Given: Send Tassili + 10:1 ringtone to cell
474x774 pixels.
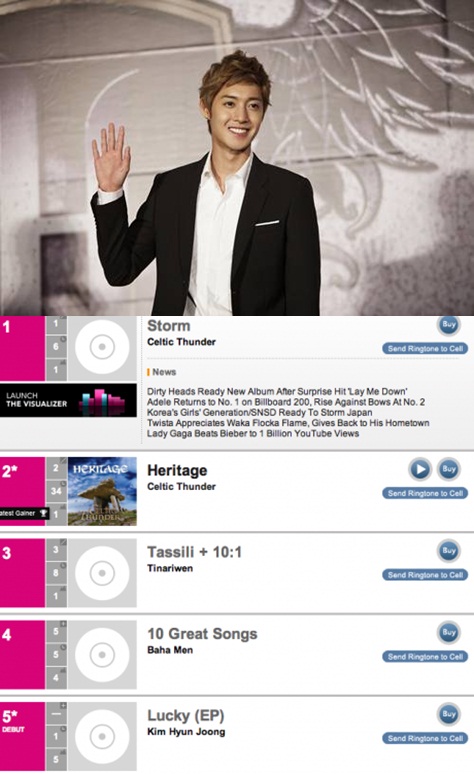Looking at the screenshot, I should [425, 575].
